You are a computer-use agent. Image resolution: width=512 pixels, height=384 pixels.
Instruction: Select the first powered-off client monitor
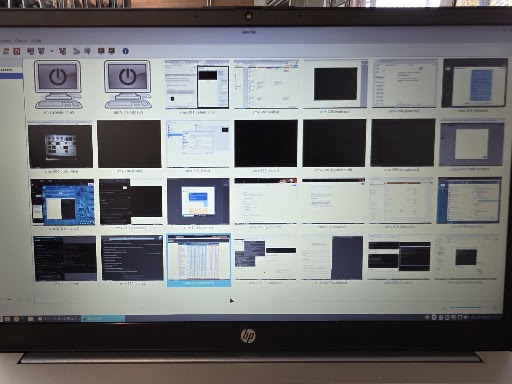(58, 84)
